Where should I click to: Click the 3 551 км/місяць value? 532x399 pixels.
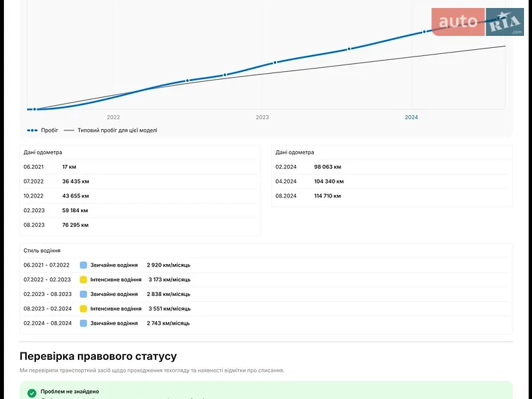coord(170,309)
